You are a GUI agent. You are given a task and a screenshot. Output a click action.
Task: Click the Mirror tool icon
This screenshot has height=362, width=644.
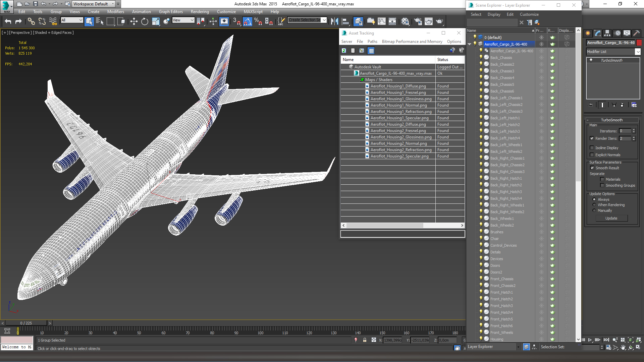[x=334, y=21]
